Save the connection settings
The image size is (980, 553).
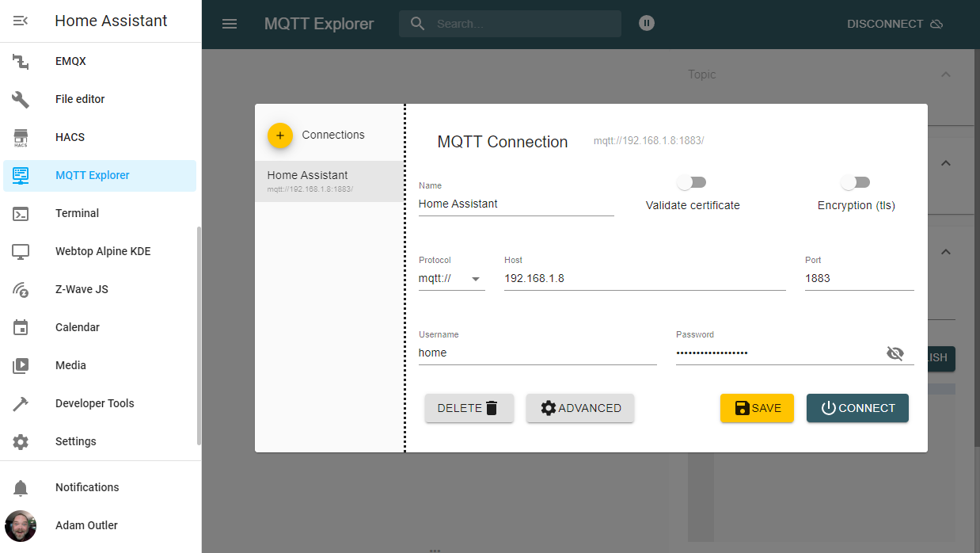pyautogui.click(x=757, y=408)
